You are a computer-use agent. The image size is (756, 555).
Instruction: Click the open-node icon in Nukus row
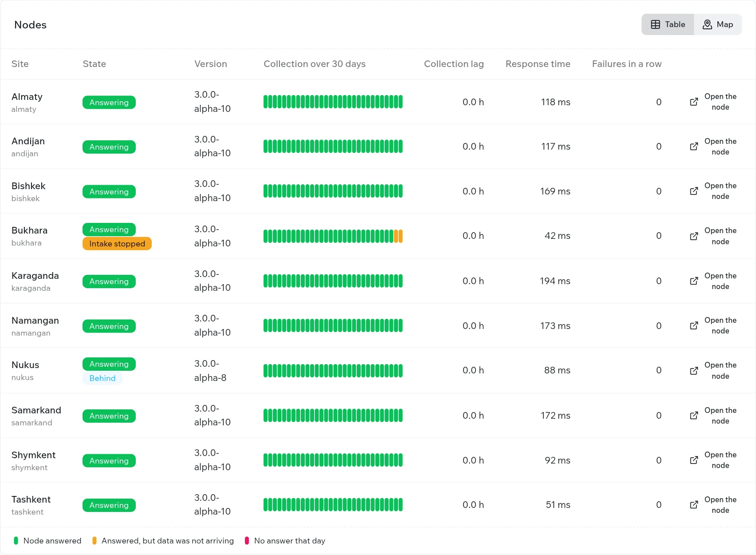click(694, 371)
